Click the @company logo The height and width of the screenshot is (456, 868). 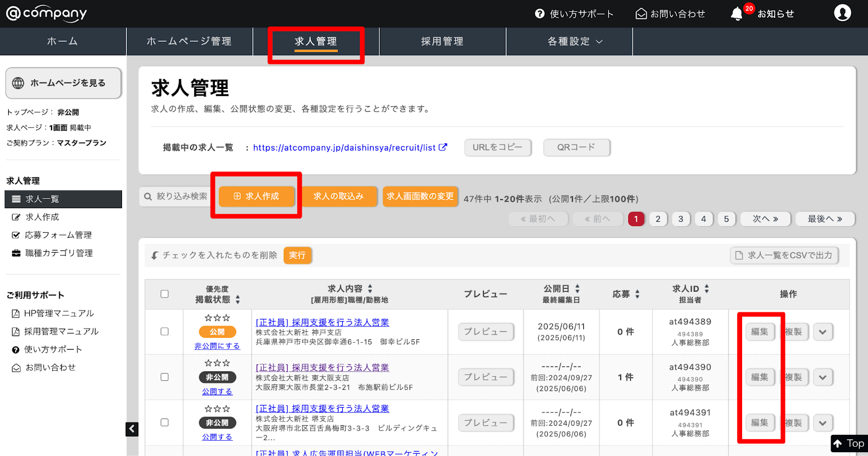tap(46, 14)
